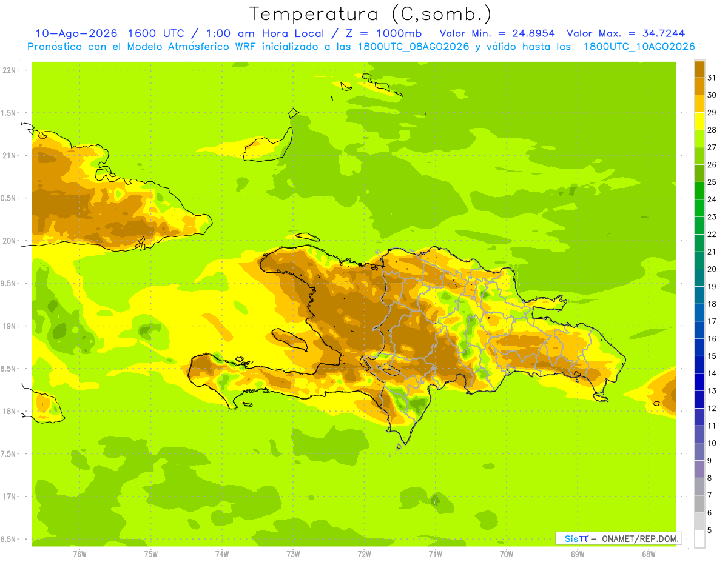Click the color bar segment between 27 and 28

click(699, 138)
